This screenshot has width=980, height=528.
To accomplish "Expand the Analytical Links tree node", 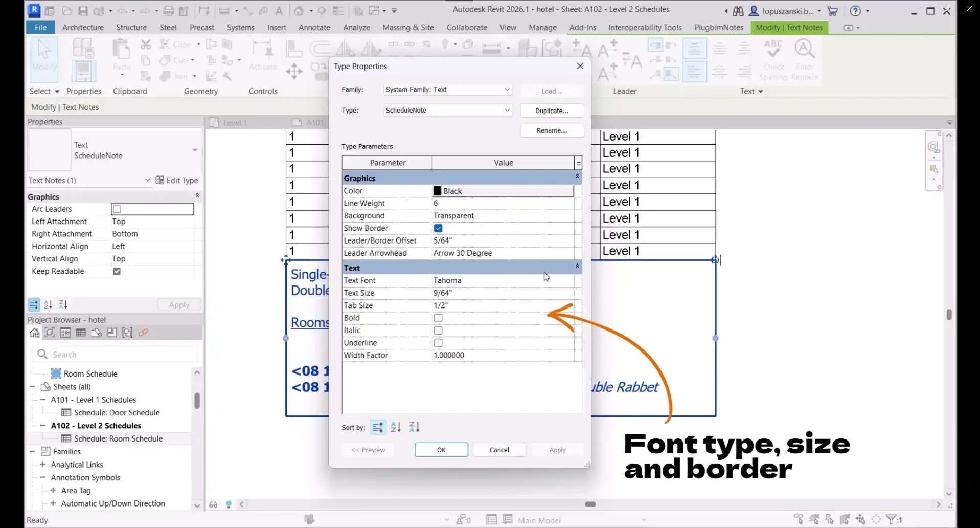I will pos(43,465).
